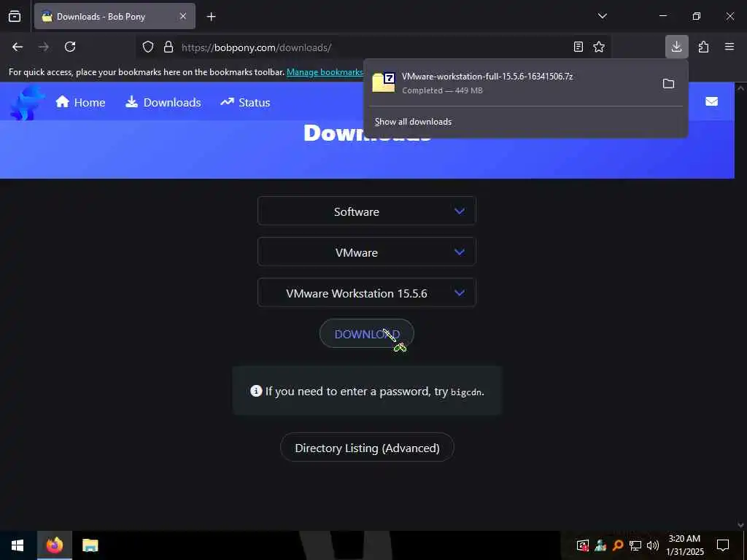This screenshot has height=560, width=747.
Task: Go to Home in site navigation
Action: 80,102
